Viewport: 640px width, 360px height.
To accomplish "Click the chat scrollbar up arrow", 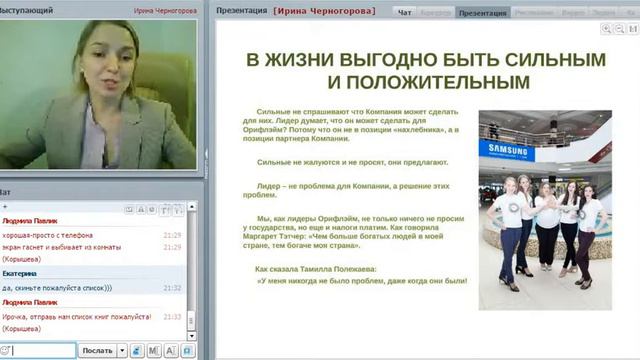I will pos(191,207).
